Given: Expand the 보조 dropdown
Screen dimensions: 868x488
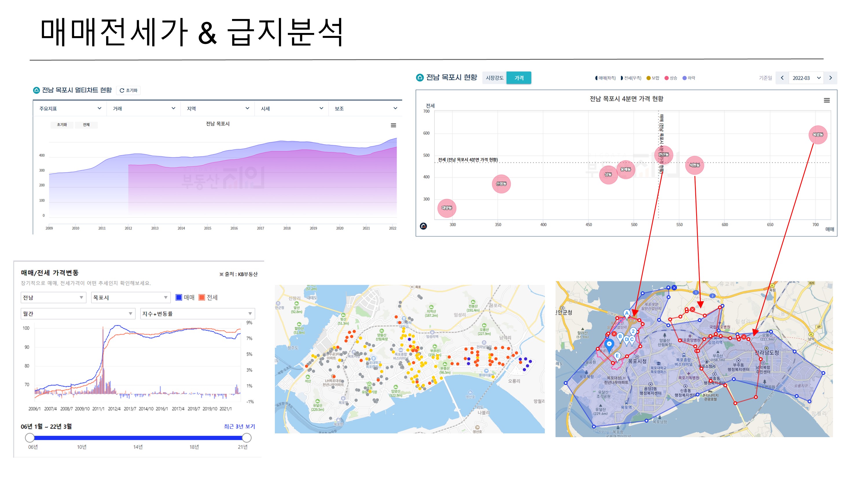Looking at the screenshot, I should pos(366,108).
